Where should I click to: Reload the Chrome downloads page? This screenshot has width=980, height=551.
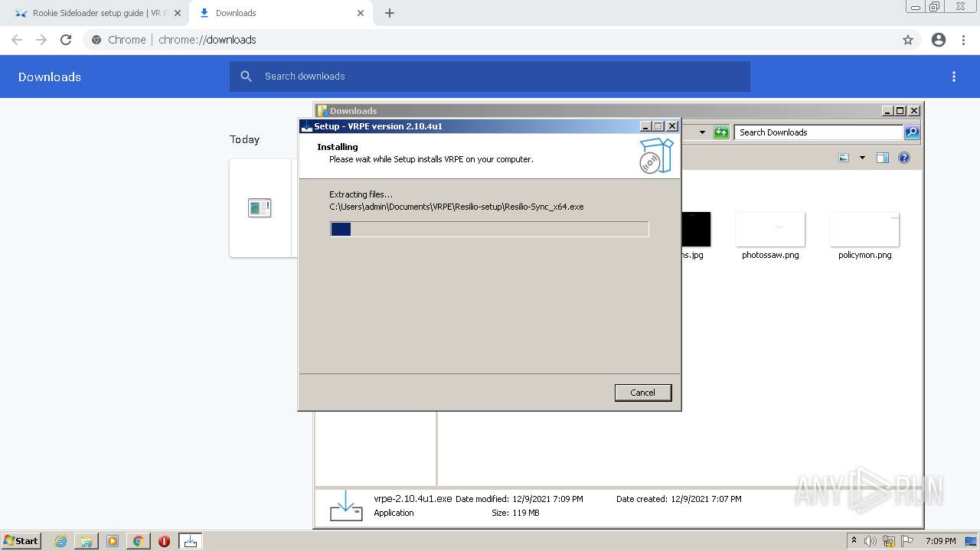click(66, 40)
